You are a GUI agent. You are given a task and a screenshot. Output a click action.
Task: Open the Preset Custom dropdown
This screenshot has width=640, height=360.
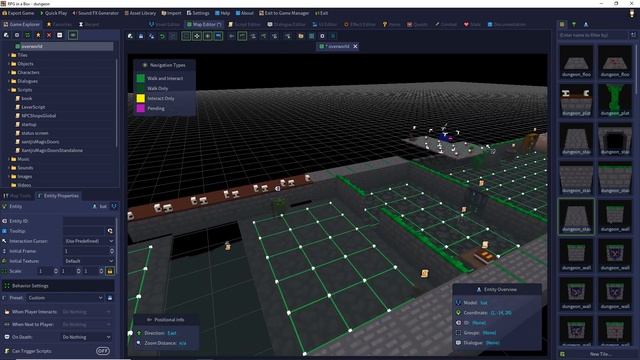click(65, 298)
